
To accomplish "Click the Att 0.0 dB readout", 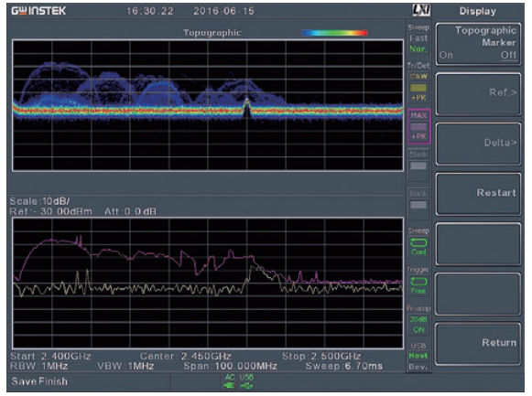I will pos(130,212).
